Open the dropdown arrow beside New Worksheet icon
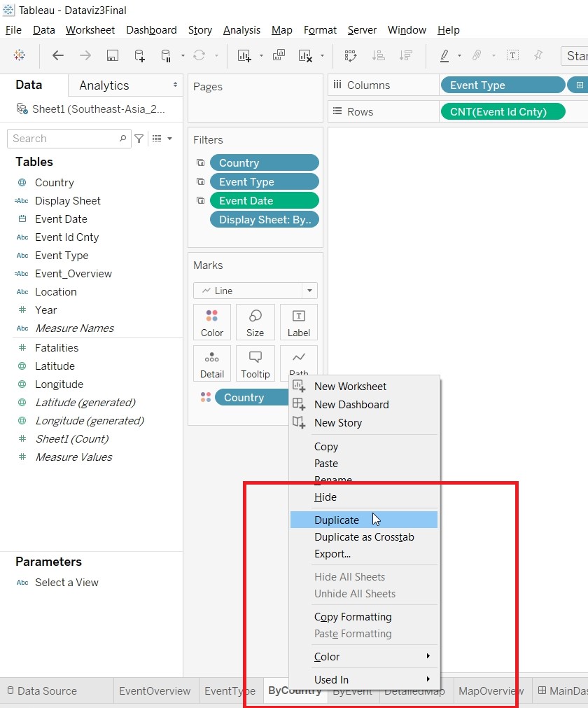This screenshot has width=588, height=708. point(261,56)
